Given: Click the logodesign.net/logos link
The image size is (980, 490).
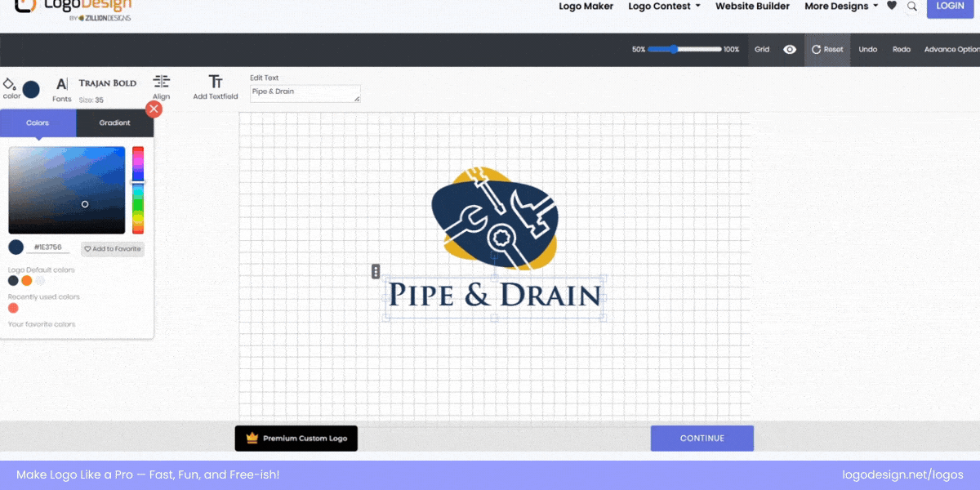Looking at the screenshot, I should coord(903,474).
